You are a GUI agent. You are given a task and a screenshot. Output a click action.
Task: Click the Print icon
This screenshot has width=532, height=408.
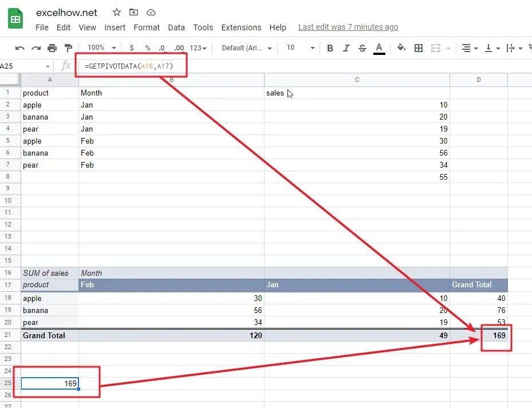pyautogui.click(x=51, y=48)
